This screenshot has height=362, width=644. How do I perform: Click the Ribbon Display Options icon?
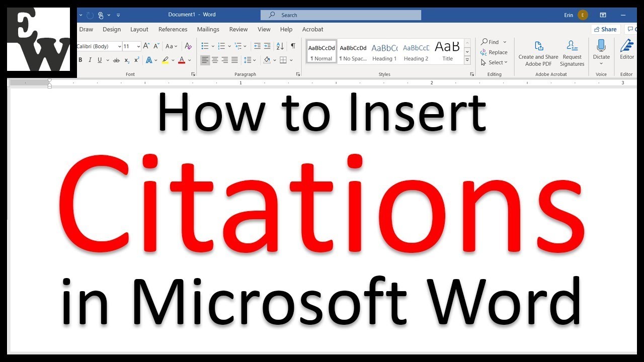coord(603,15)
